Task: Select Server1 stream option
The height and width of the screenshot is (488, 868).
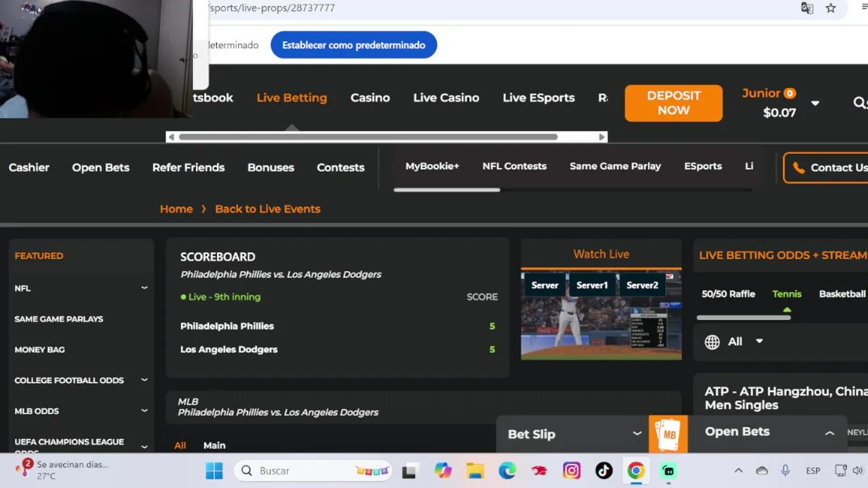Action: (x=592, y=285)
